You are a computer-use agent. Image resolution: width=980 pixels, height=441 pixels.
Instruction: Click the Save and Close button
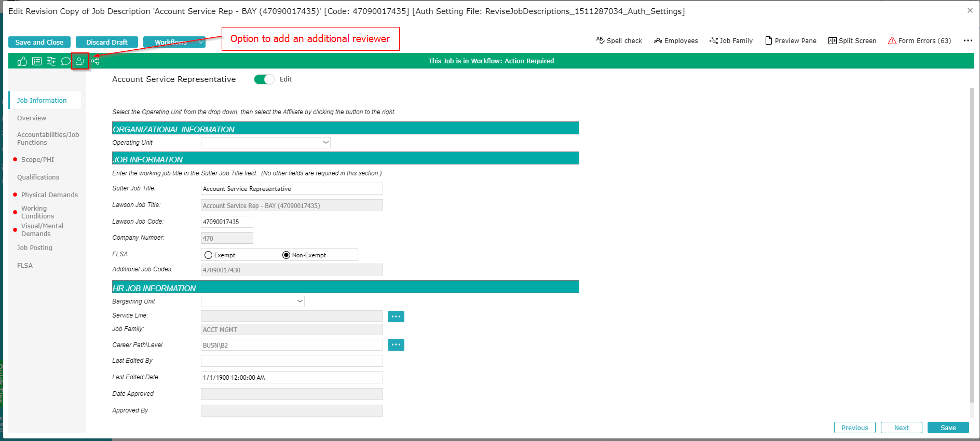coord(39,42)
